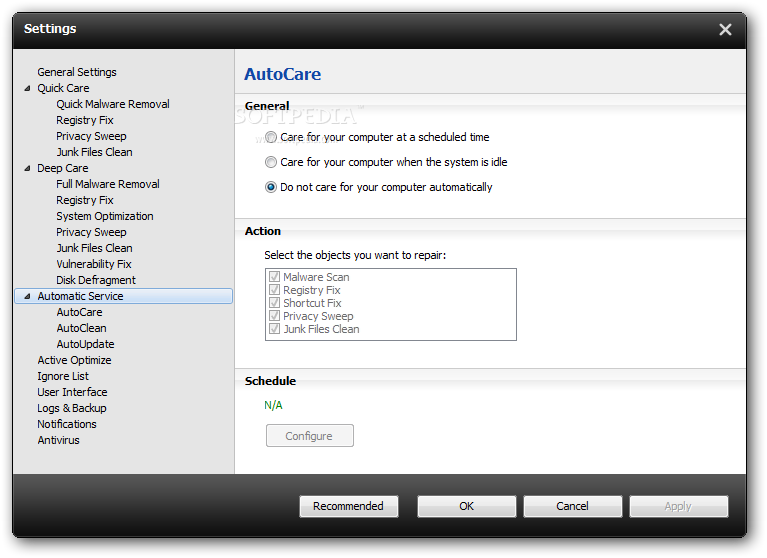The width and height of the screenshot is (767, 558).
Task: Open AutoCare in the sidebar tree
Action: coord(79,312)
